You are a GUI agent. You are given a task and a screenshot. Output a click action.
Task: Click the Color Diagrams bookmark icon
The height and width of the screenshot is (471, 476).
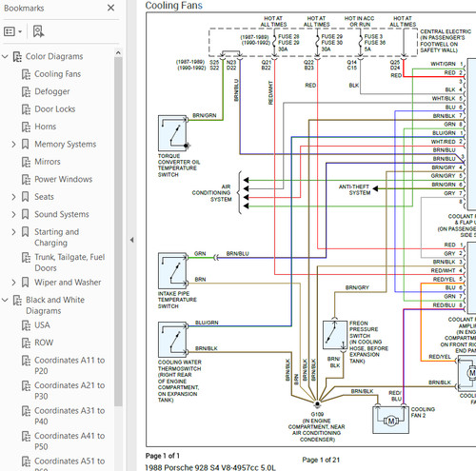click(17, 56)
